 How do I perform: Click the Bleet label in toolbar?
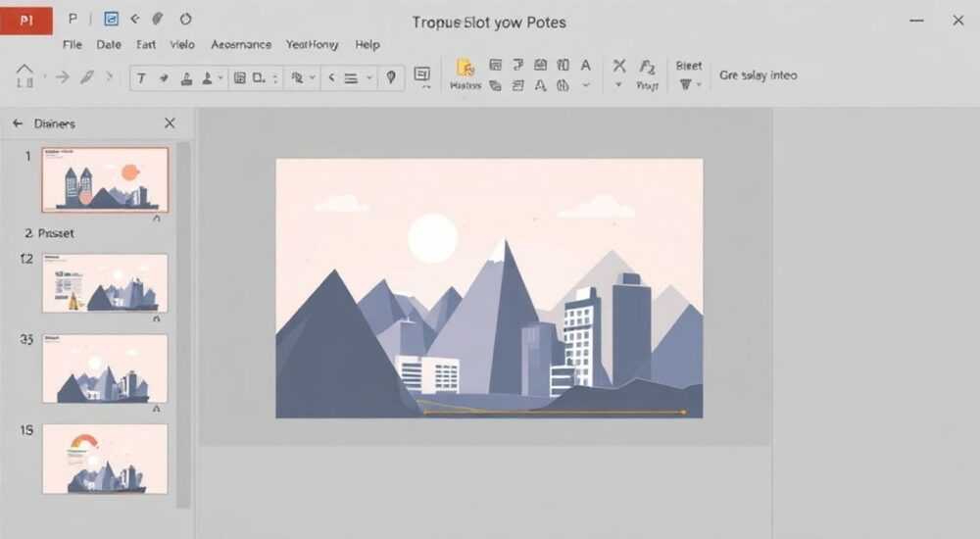[x=689, y=66]
